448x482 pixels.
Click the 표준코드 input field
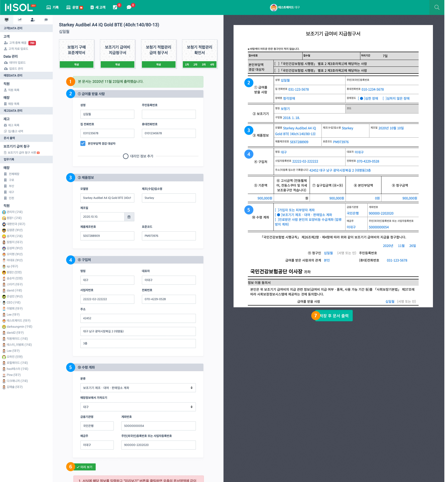pyautogui.click(x=169, y=236)
